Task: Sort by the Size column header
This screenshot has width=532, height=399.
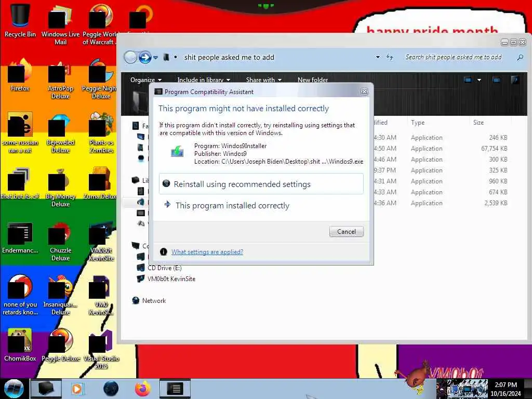Action: click(478, 123)
